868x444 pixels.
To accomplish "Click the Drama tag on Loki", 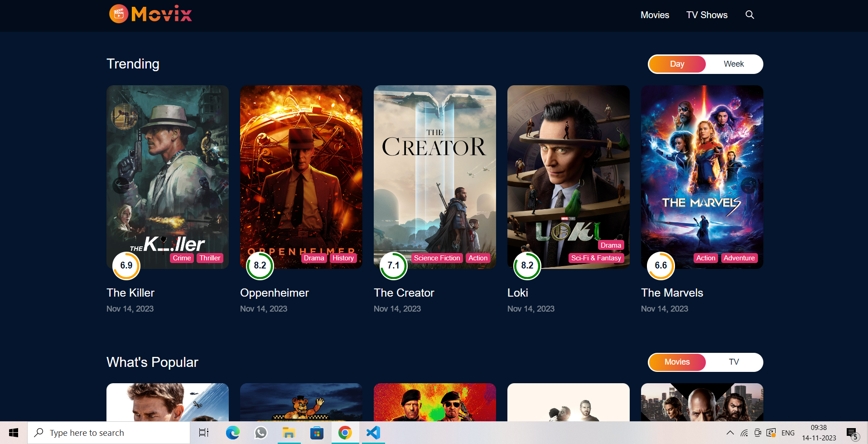I will click(x=611, y=245).
